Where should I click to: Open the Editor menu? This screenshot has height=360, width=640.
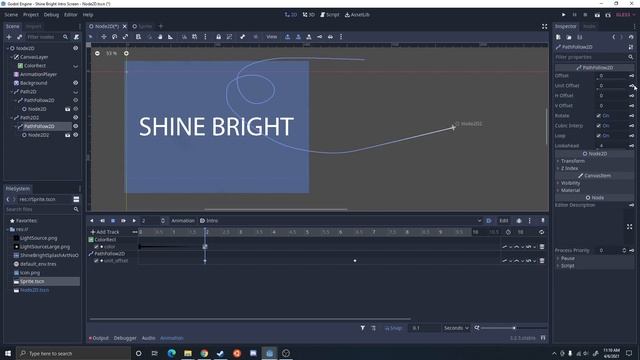pyautogui.click(x=71, y=15)
